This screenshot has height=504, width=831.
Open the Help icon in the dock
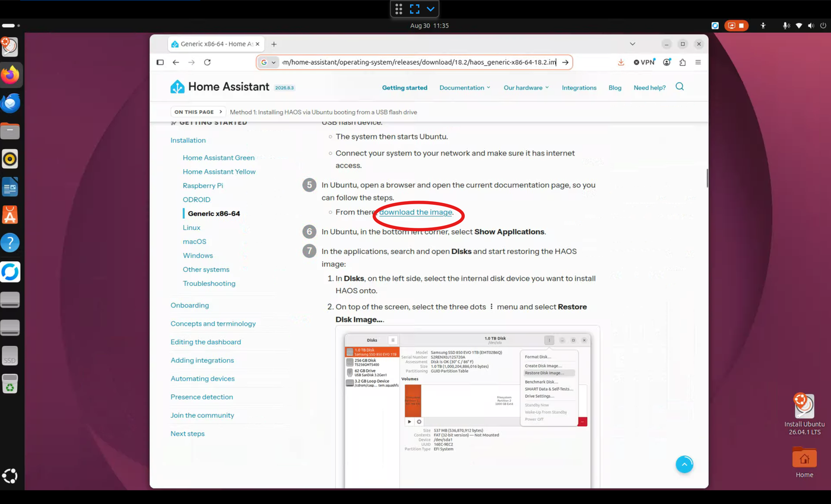click(x=10, y=243)
